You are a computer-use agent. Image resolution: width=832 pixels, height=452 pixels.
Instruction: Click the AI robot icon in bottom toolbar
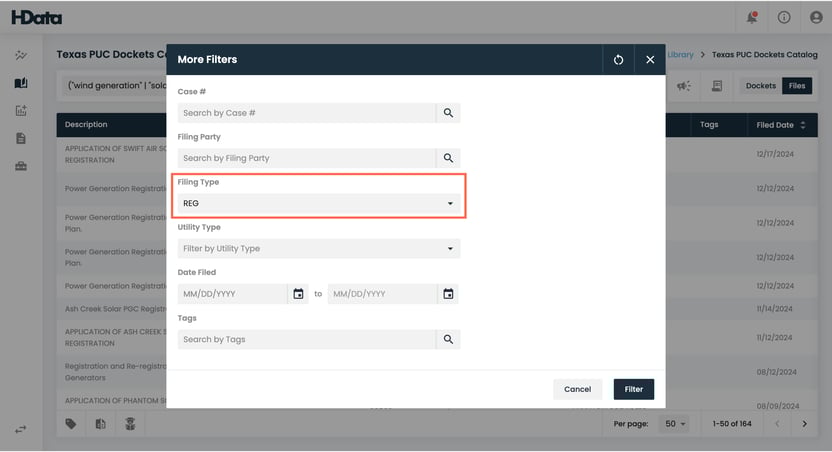130,423
